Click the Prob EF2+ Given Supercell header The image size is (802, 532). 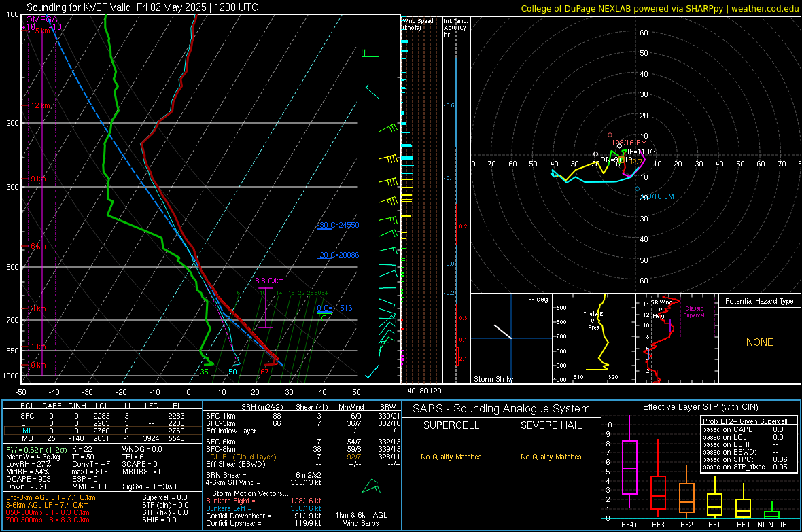click(745, 421)
